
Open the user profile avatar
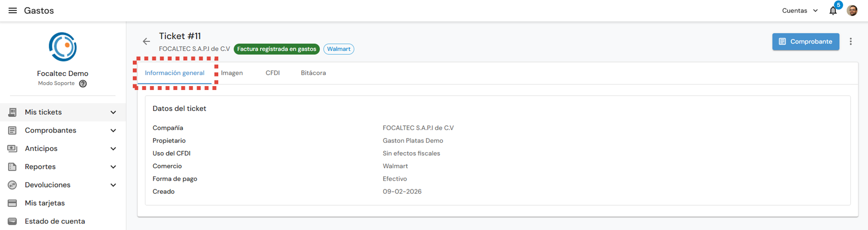tap(852, 10)
